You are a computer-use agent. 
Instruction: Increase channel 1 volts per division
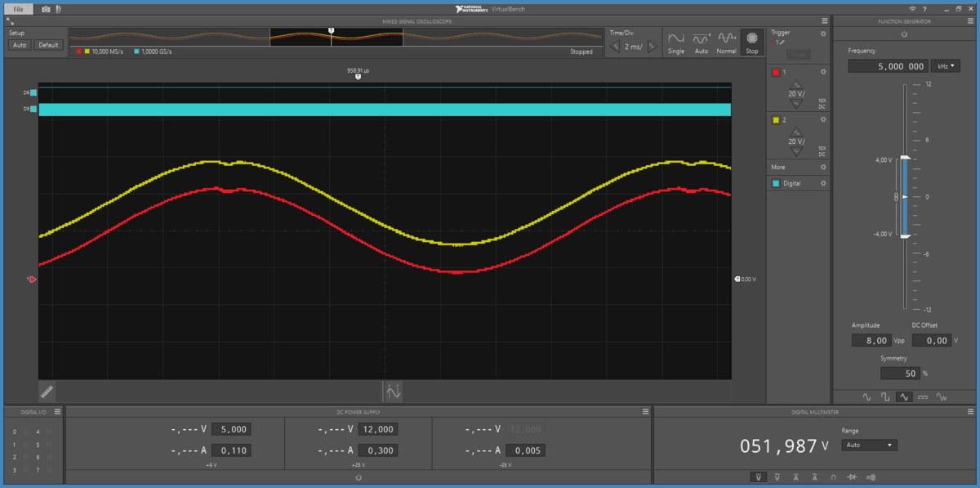795,85
